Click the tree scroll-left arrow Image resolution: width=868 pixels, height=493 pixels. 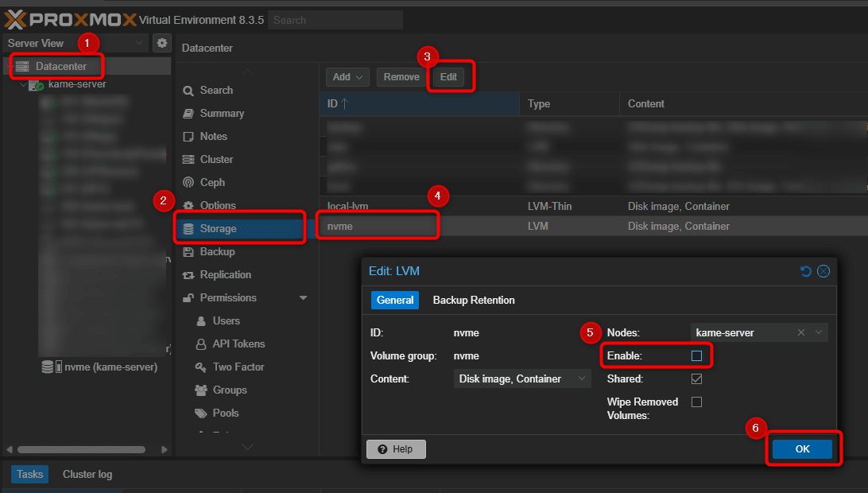(x=10, y=450)
